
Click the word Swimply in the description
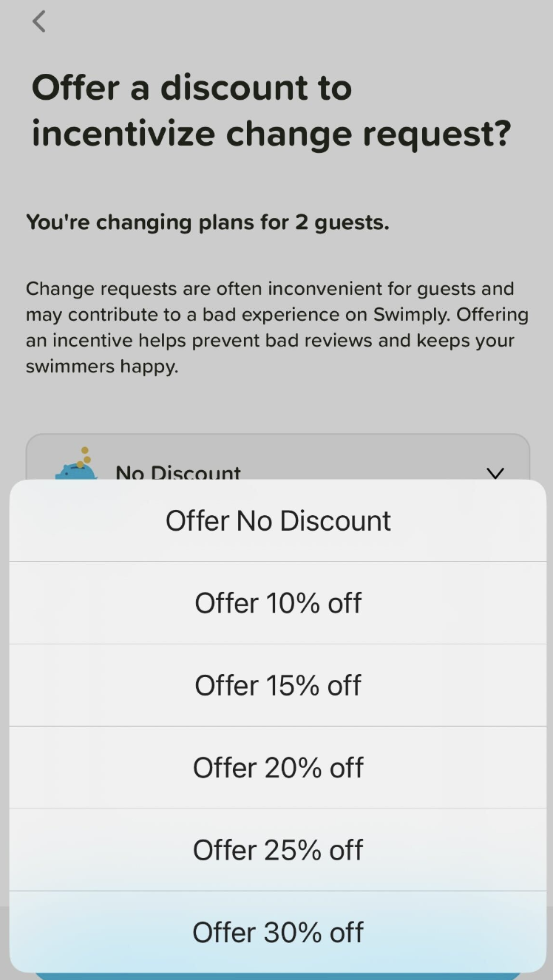[x=411, y=314]
